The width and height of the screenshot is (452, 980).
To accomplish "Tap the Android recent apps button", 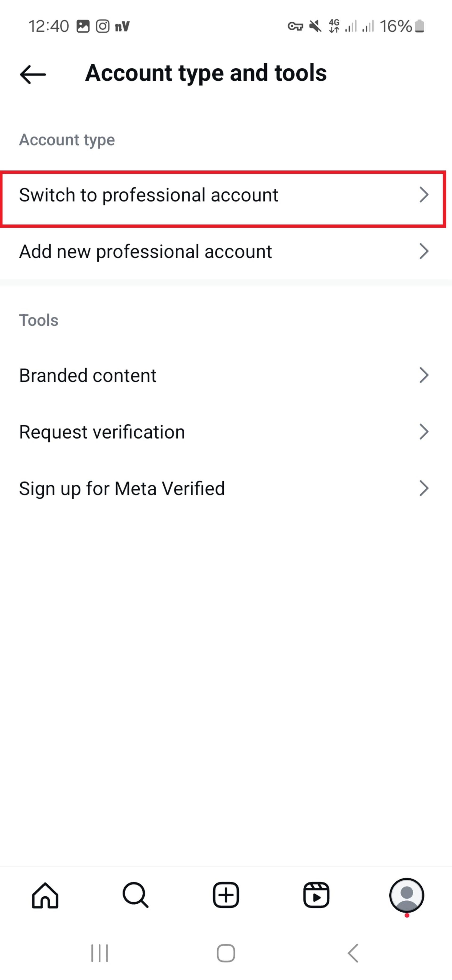I will (100, 953).
